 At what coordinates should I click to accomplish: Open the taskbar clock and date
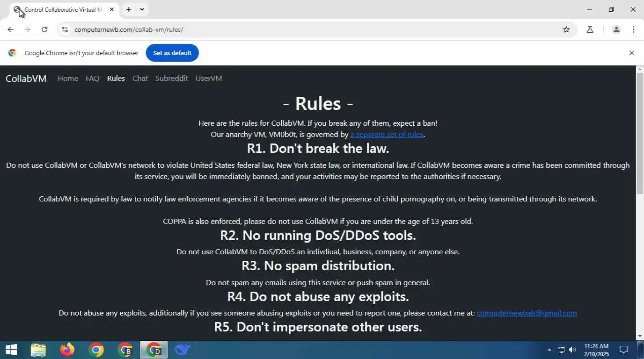point(596,350)
